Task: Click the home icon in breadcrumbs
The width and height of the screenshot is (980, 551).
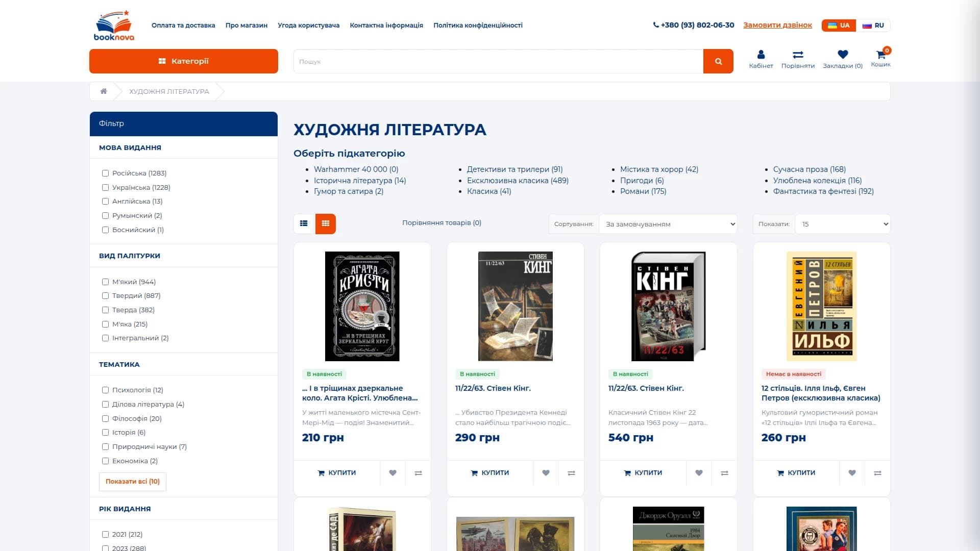Action: click(x=104, y=91)
